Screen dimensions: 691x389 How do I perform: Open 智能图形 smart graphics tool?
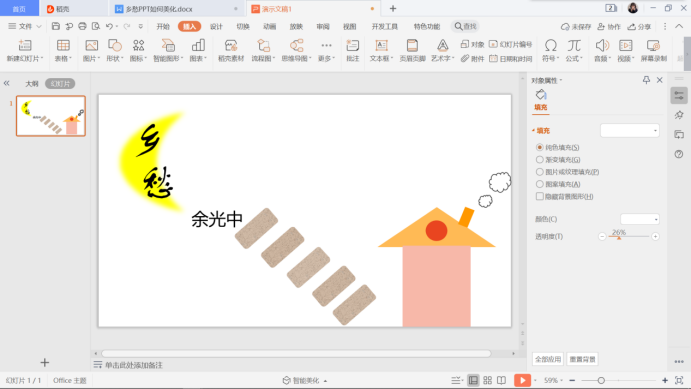[168, 46]
